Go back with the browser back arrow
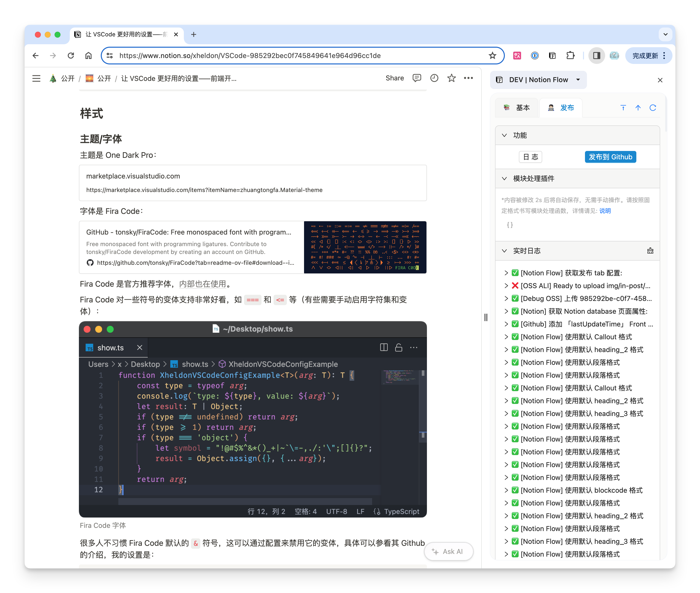 tap(36, 56)
